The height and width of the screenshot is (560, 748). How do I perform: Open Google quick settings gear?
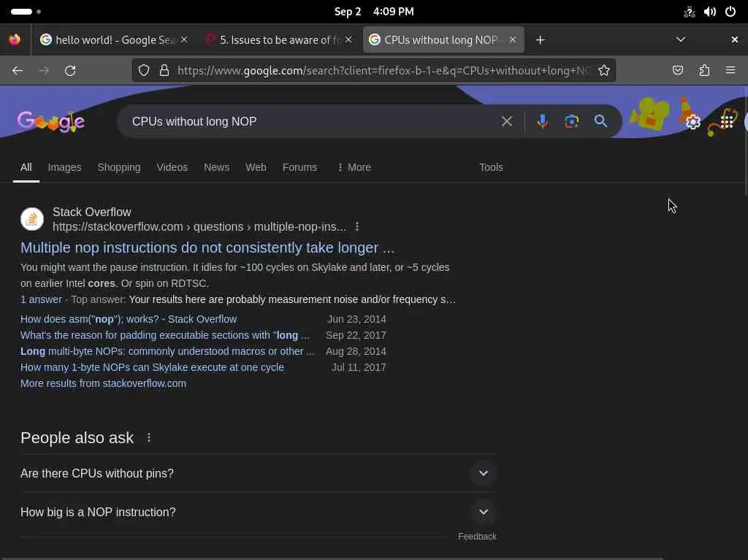[692, 122]
